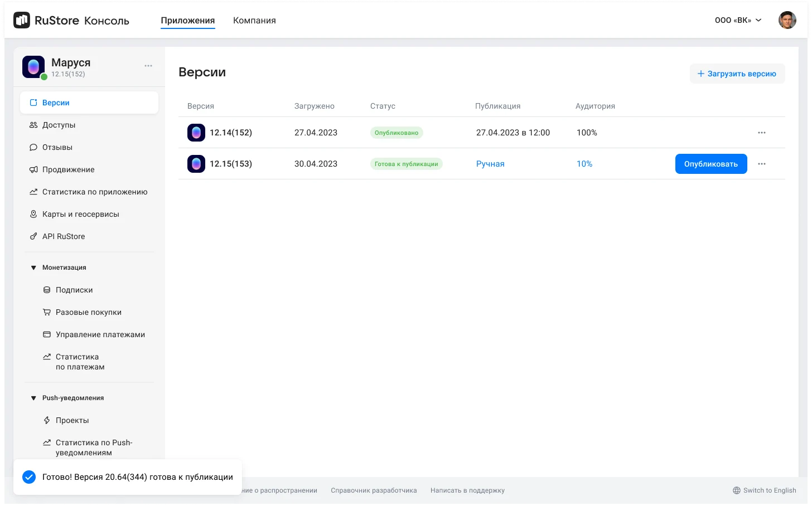This screenshot has height=506, width=812.
Task: Open the three-dot menu next to Маруся
Action: 148,66
